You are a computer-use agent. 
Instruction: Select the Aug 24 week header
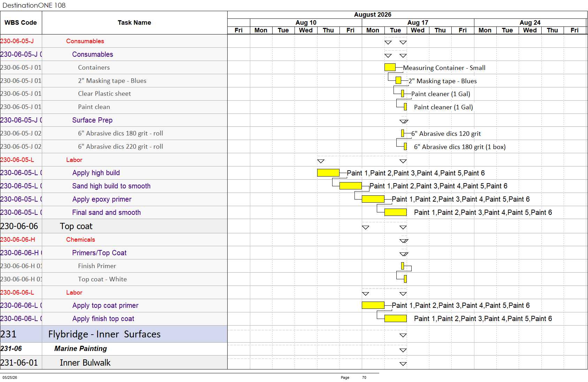click(530, 23)
